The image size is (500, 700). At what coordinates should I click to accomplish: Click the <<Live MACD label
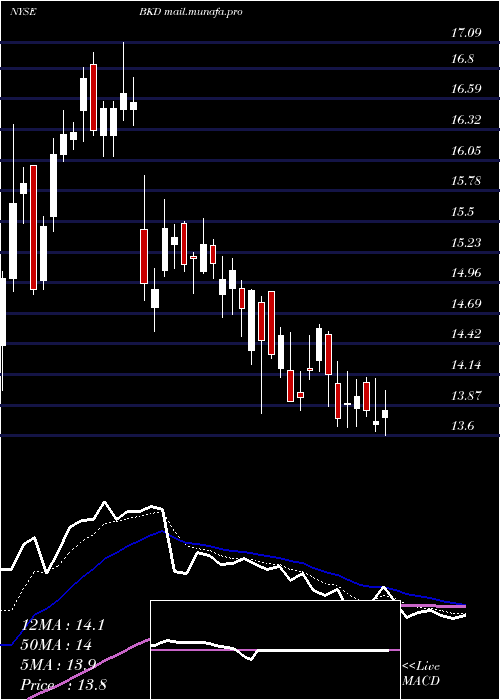(421, 674)
